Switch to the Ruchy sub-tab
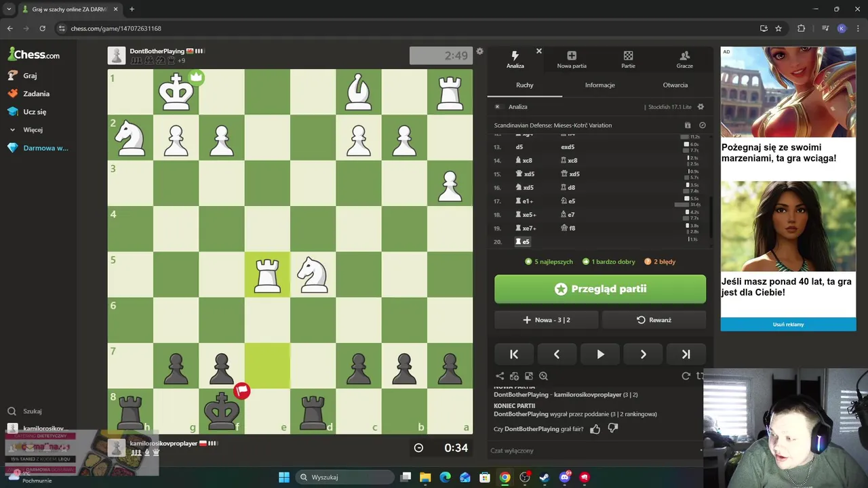Viewport: 868px width, 488px height. click(x=524, y=85)
